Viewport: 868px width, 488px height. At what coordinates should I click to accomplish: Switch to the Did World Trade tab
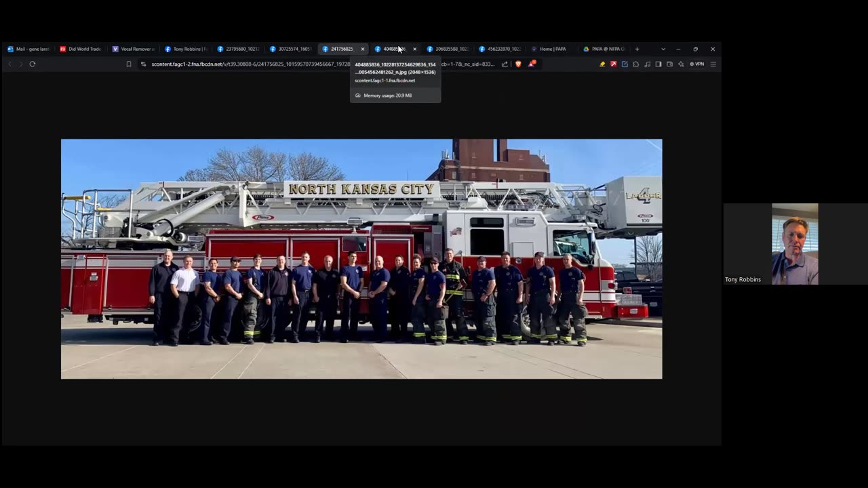coord(81,49)
